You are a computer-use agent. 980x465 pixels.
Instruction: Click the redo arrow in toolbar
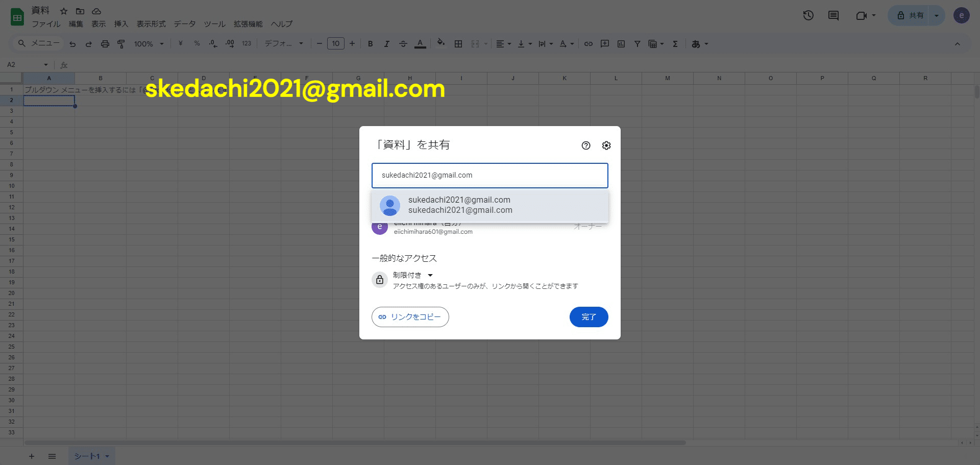tap(89, 44)
